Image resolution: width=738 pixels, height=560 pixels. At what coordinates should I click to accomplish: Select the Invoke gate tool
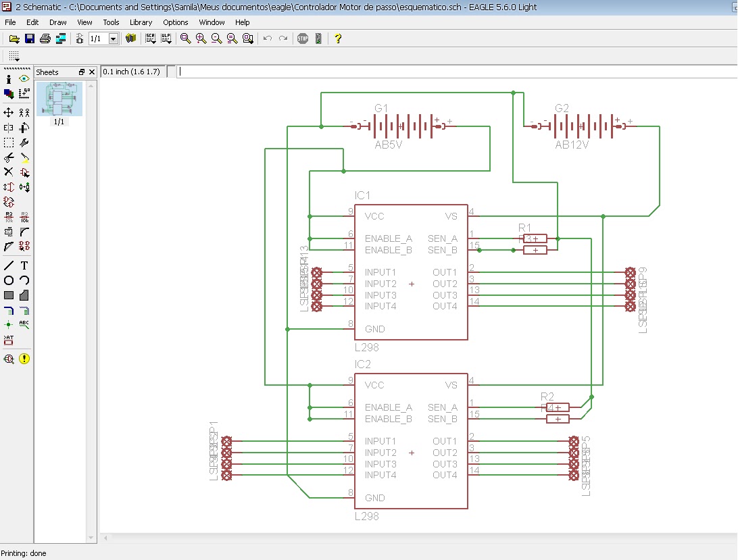[x=24, y=246]
